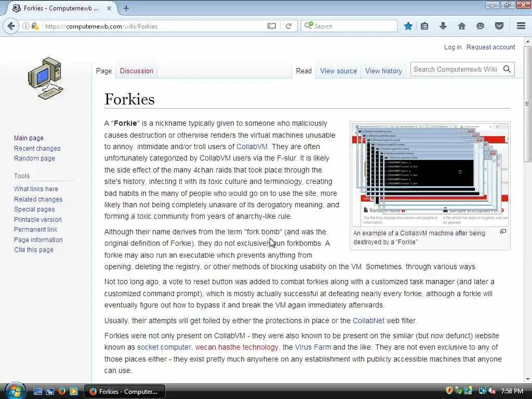Reload the Forkies page
Image resolution: width=532 pixels, height=399 pixels.
pyautogui.click(x=289, y=26)
